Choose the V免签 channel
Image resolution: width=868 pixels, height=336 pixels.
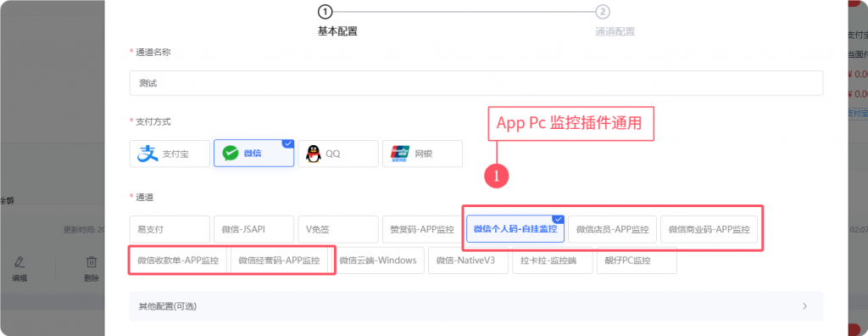pos(338,229)
